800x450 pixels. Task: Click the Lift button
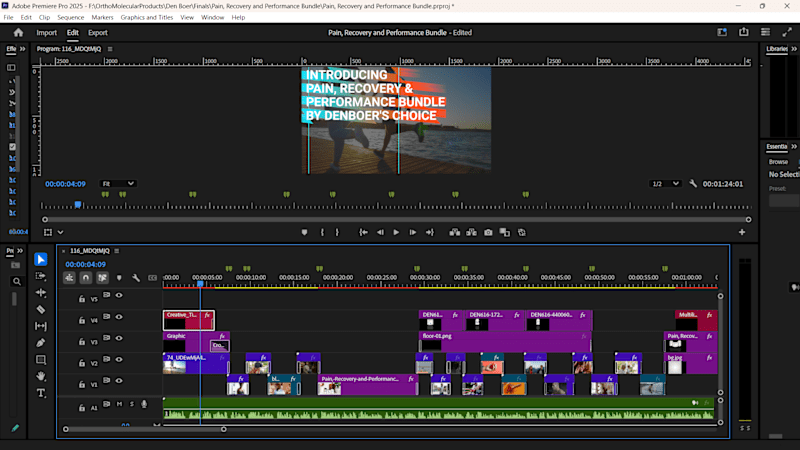click(455, 232)
